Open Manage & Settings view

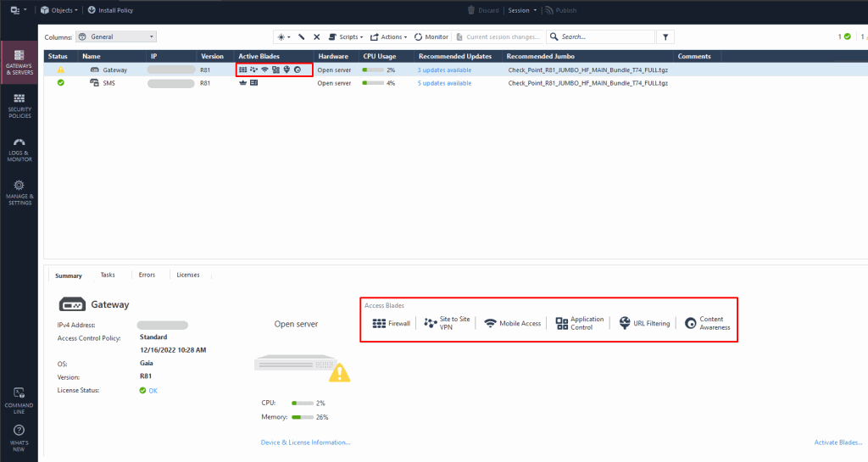click(x=19, y=192)
